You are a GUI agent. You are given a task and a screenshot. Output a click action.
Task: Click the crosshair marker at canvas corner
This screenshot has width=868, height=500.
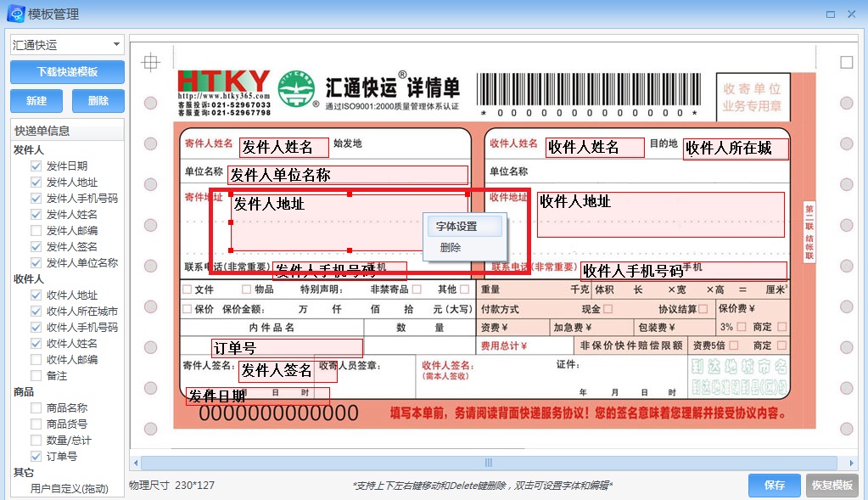point(150,62)
